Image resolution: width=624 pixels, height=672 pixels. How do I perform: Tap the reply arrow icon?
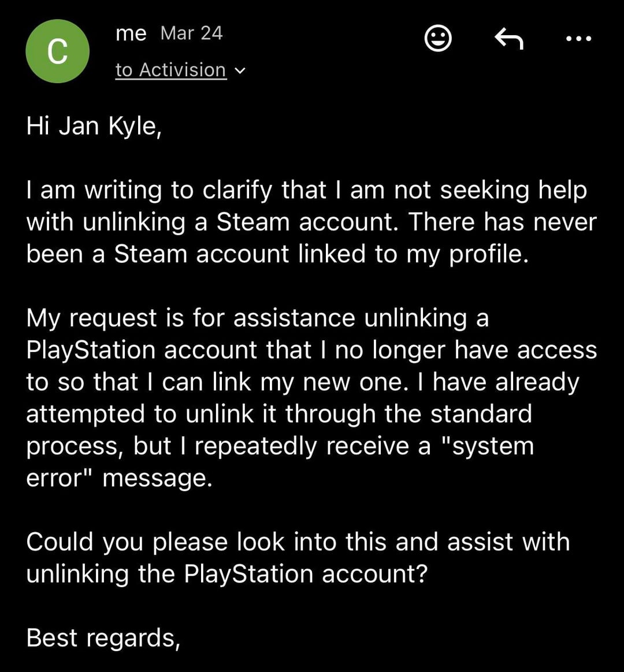coord(509,39)
